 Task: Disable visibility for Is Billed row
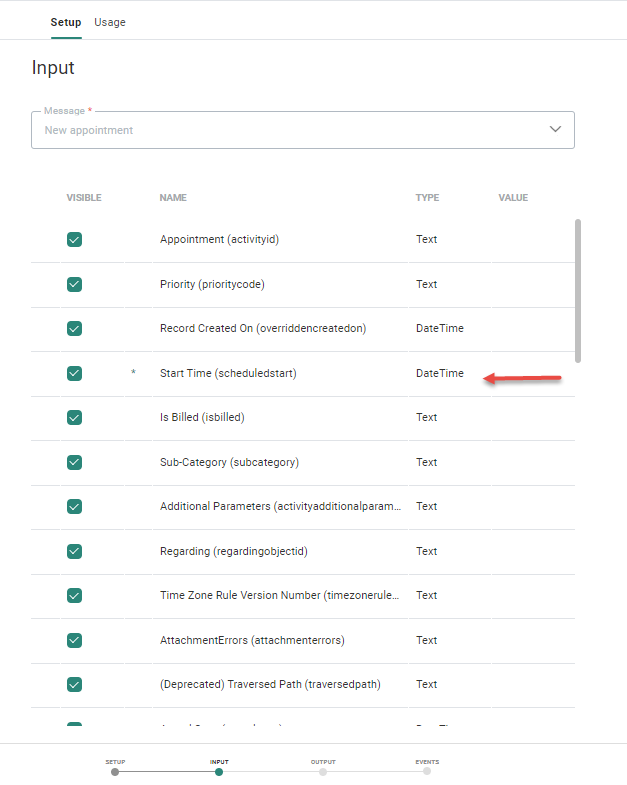[x=74, y=418]
